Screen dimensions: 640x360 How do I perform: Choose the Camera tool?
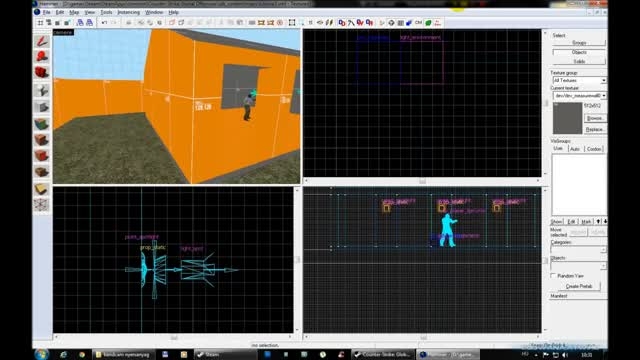[x=42, y=73]
